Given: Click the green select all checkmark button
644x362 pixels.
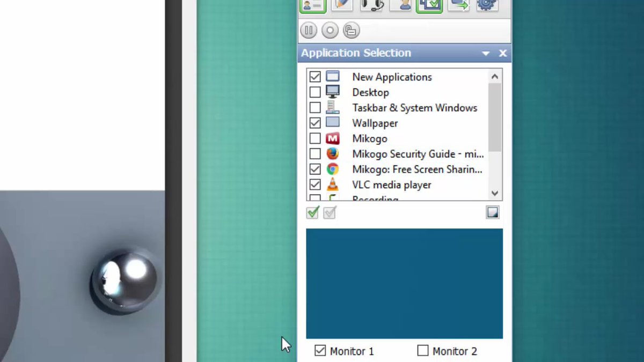Looking at the screenshot, I should (x=313, y=213).
